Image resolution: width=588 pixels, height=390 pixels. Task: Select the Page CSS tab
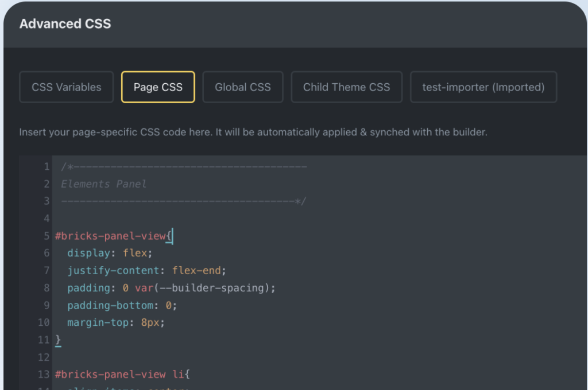click(x=158, y=87)
